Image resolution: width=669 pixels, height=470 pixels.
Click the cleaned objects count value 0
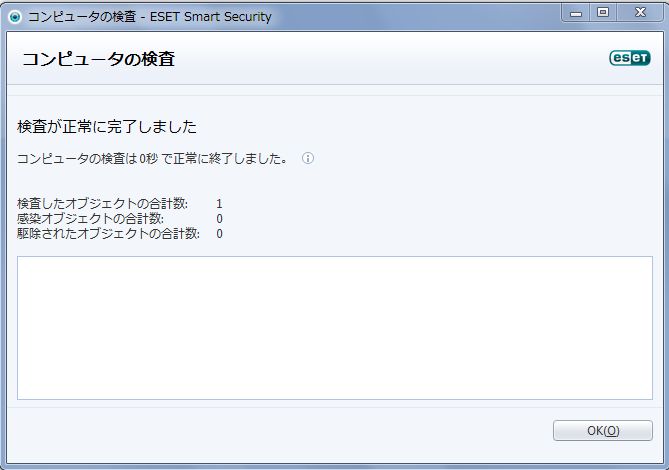click(219, 234)
